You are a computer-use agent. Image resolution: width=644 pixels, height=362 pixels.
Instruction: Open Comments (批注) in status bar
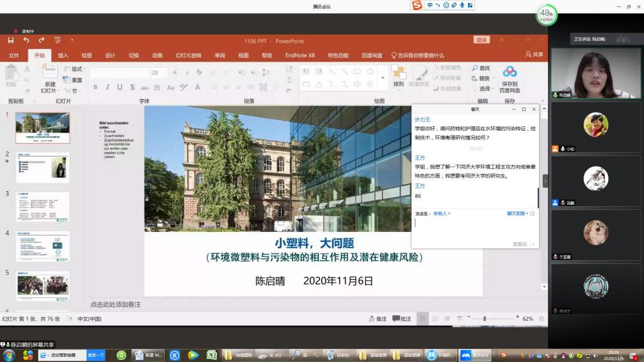coord(402,319)
